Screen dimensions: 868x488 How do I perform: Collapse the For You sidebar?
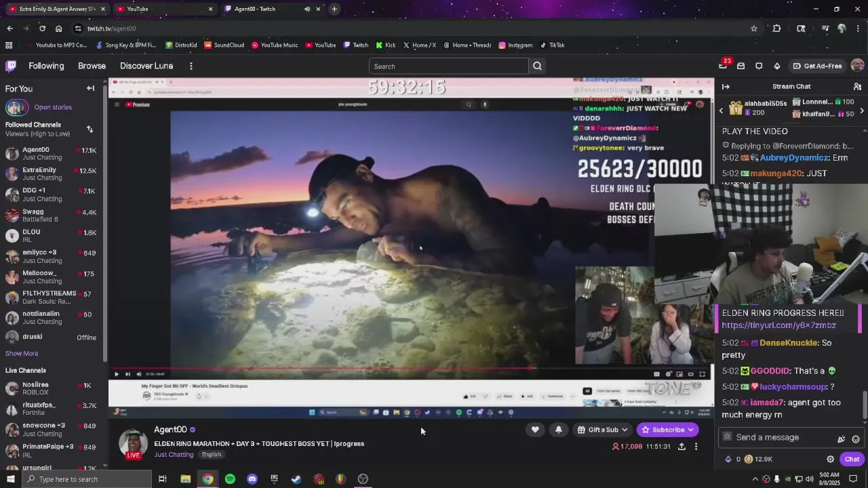point(90,88)
